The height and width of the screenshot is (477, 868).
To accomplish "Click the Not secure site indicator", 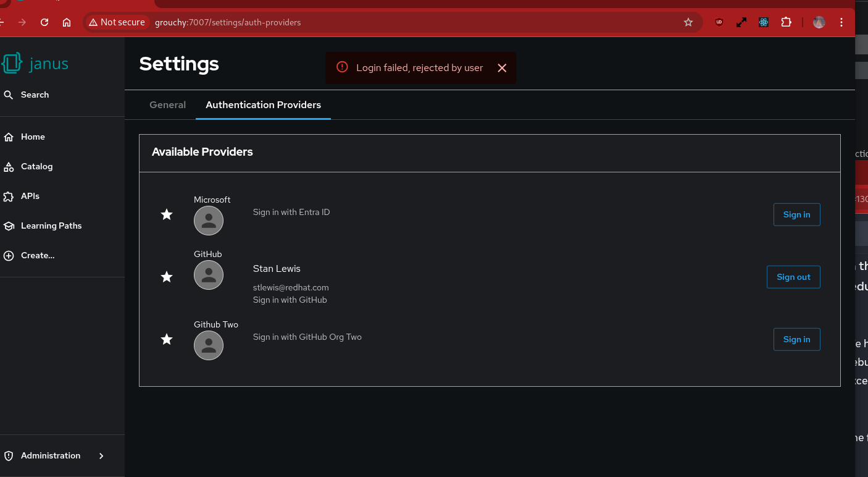I will 117,22.
